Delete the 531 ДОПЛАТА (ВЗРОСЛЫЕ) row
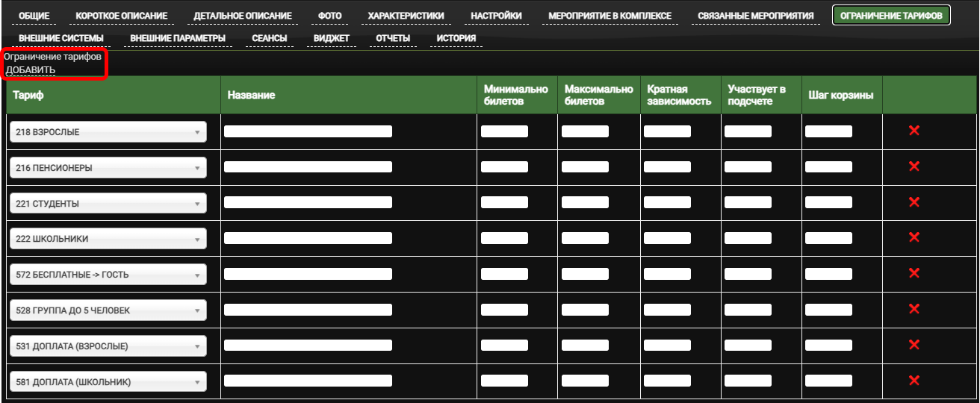The image size is (980, 403). tap(913, 345)
